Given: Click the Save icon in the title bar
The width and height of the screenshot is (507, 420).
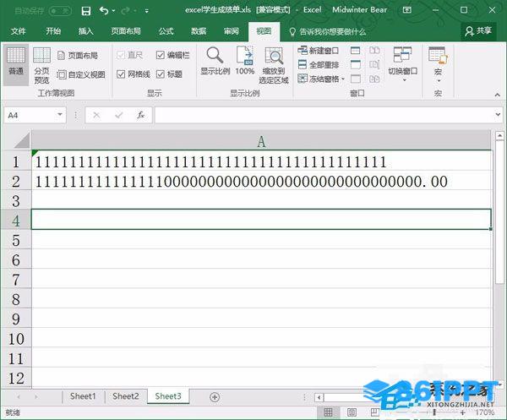Looking at the screenshot, I should coord(86,11).
